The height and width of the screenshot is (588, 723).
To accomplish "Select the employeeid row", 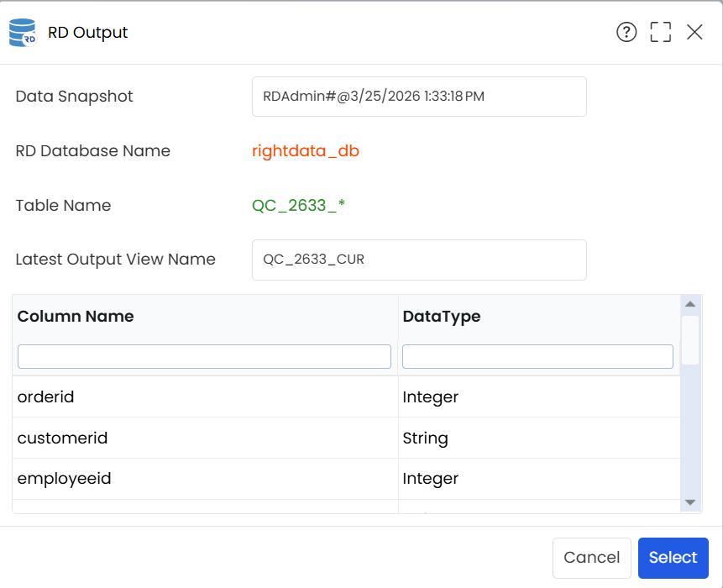I will [346, 479].
